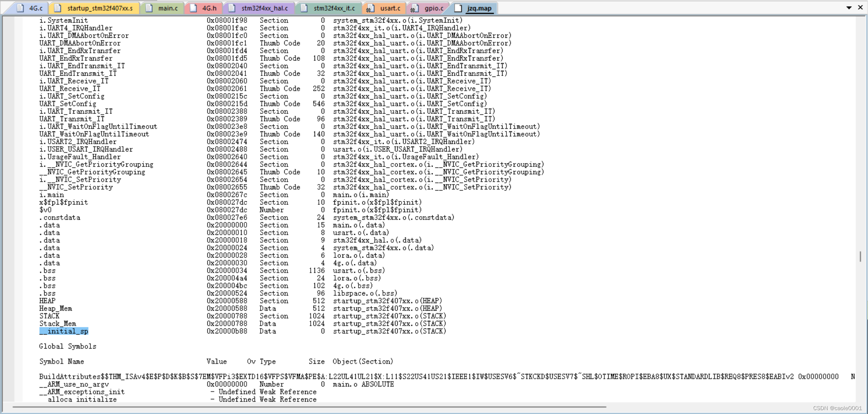Open the gpio.c tab
This screenshot has width=868, height=414.
click(x=428, y=8)
